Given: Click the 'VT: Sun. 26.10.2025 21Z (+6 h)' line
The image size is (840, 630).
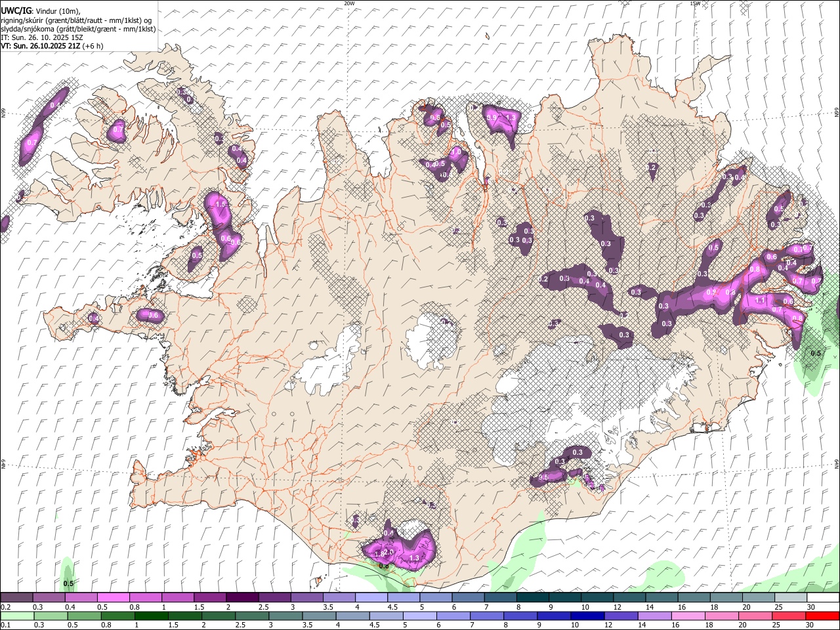Looking at the screenshot, I should (x=52, y=46).
